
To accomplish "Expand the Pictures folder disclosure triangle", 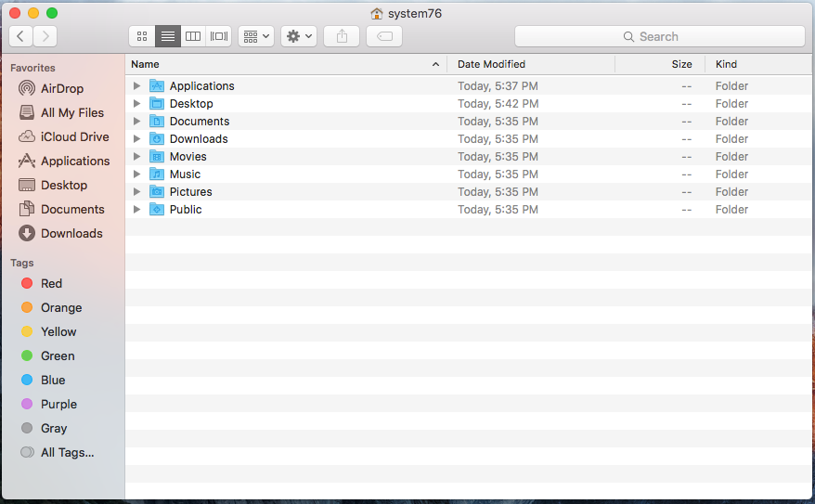I will [x=137, y=192].
